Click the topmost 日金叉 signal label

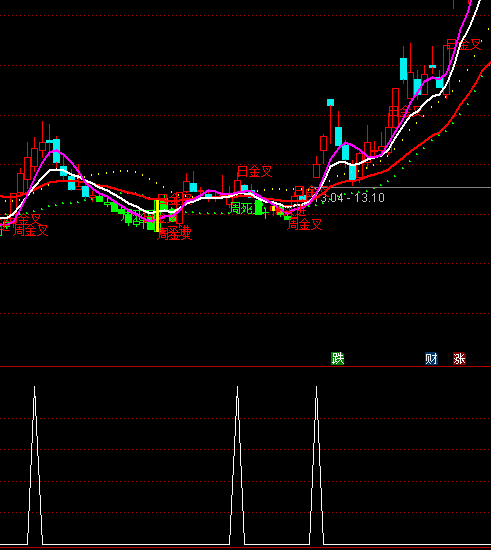pyautogui.click(x=464, y=45)
